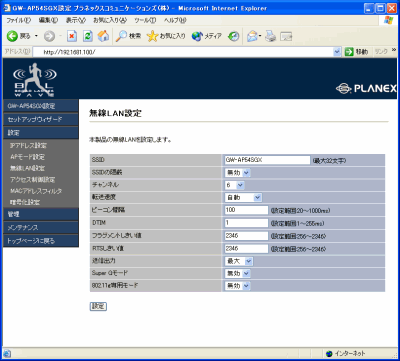Open the Super Gモード dropdown
Viewport: 400px width, 361px height.
click(237, 274)
